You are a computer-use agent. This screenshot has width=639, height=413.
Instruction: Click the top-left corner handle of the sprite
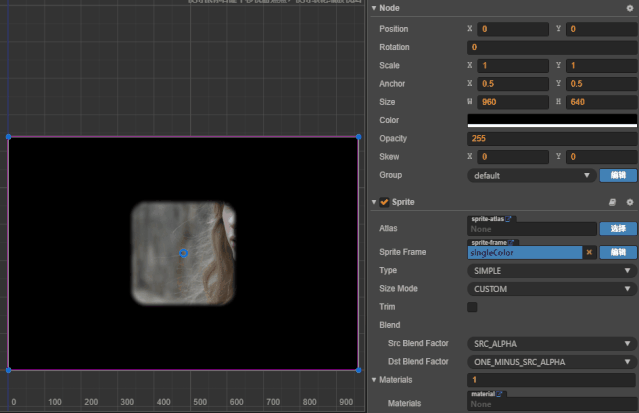(9, 137)
